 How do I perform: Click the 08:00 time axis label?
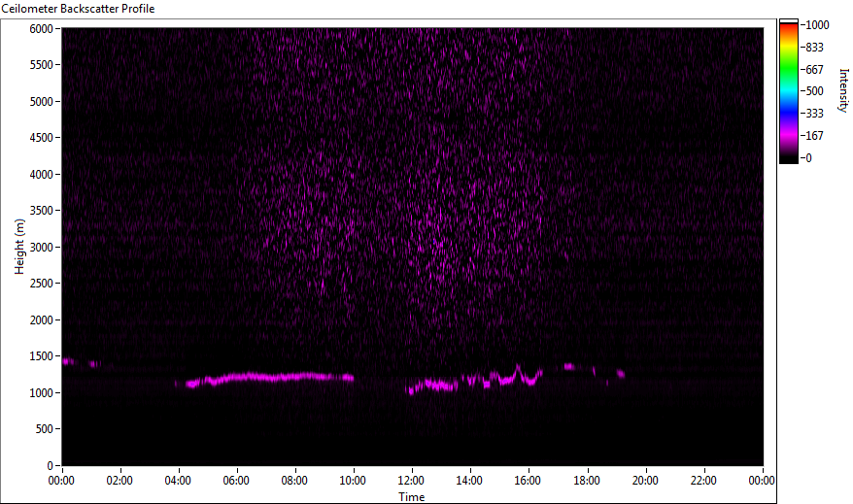pos(294,481)
